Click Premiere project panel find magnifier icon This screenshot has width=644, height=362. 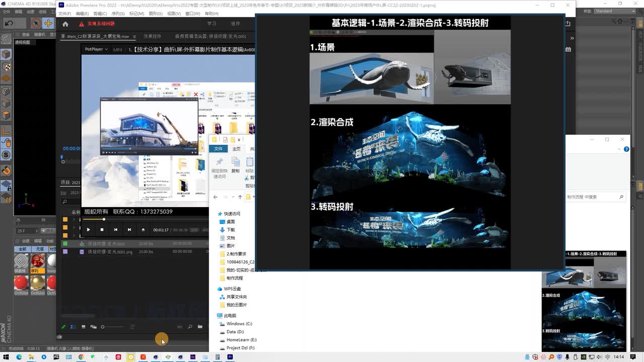pos(190,327)
